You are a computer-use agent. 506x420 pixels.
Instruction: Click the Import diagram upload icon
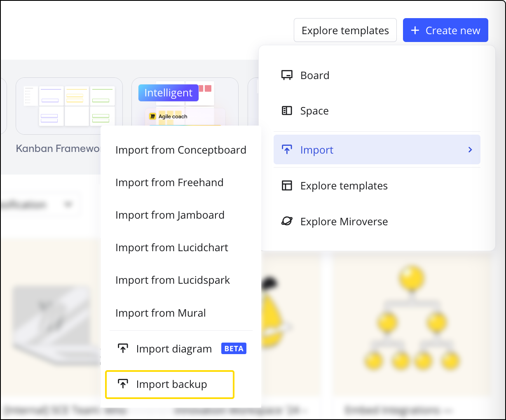point(123,349)
